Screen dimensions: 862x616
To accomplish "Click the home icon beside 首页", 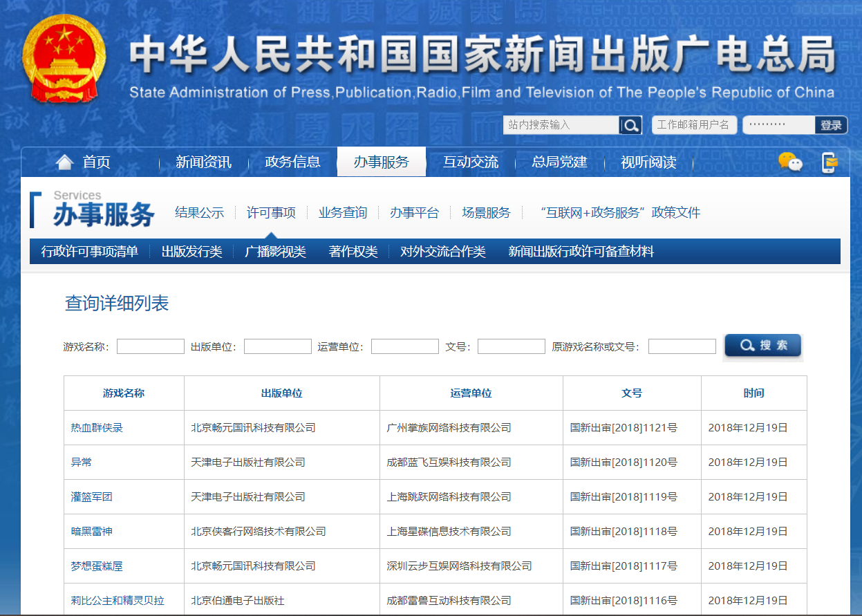I will pyautogui.click(x=64, y=162).
